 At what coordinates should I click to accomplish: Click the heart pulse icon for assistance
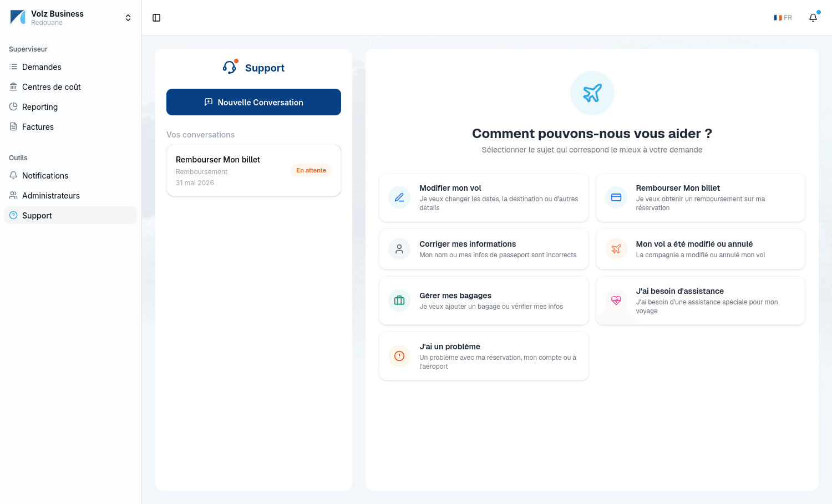point(616,301)
